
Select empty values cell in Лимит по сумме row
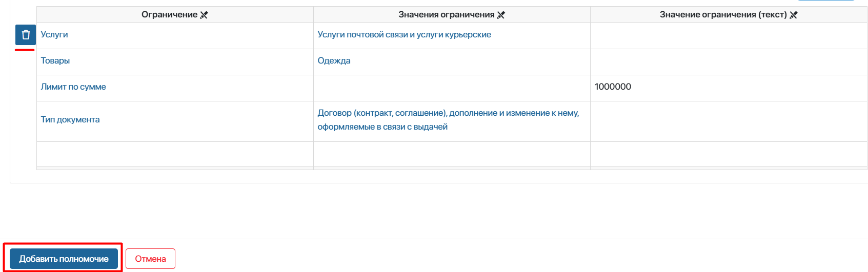coord(452,88)
